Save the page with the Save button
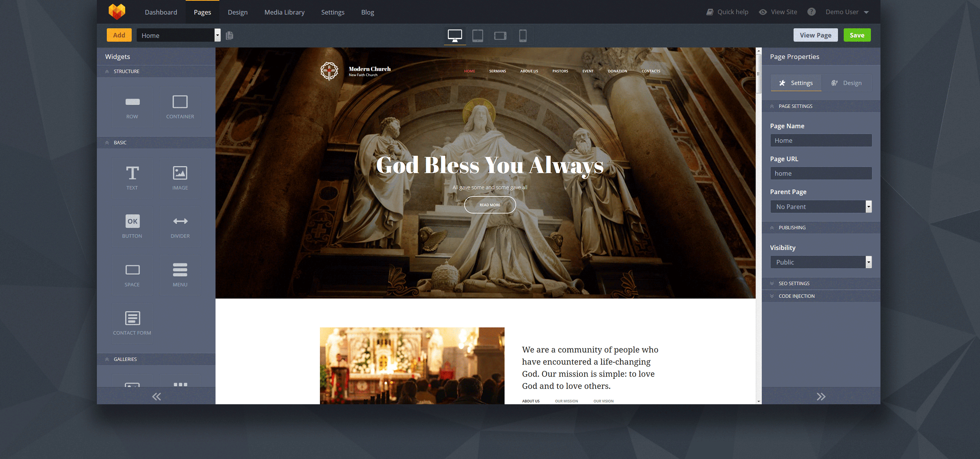Viewport: 980px width, 459px height. (857, 35)
